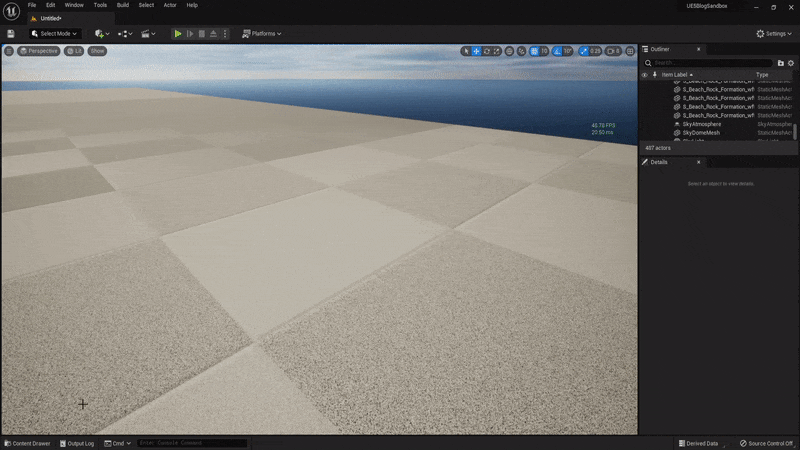The width and height of the screenshot is (800, 450).
Task: Click the Outliner search field
Action: 708,63
